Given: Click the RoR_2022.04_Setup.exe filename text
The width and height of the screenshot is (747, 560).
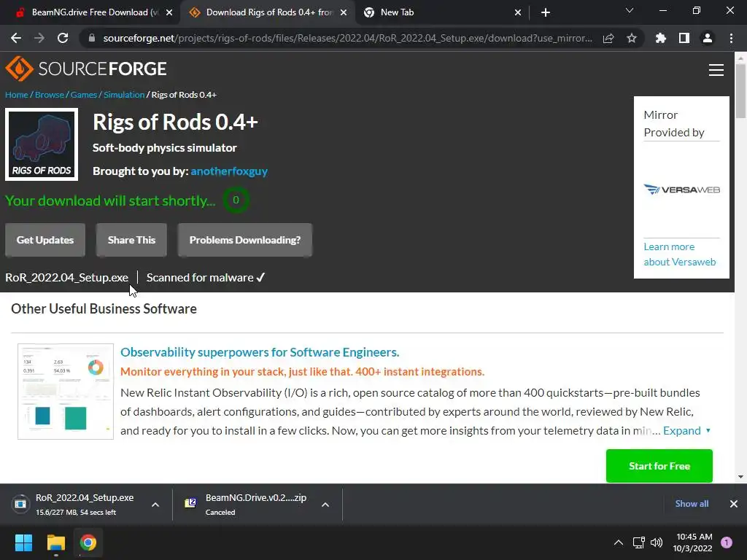Looking at the screenshot, I should click(66, 278).
